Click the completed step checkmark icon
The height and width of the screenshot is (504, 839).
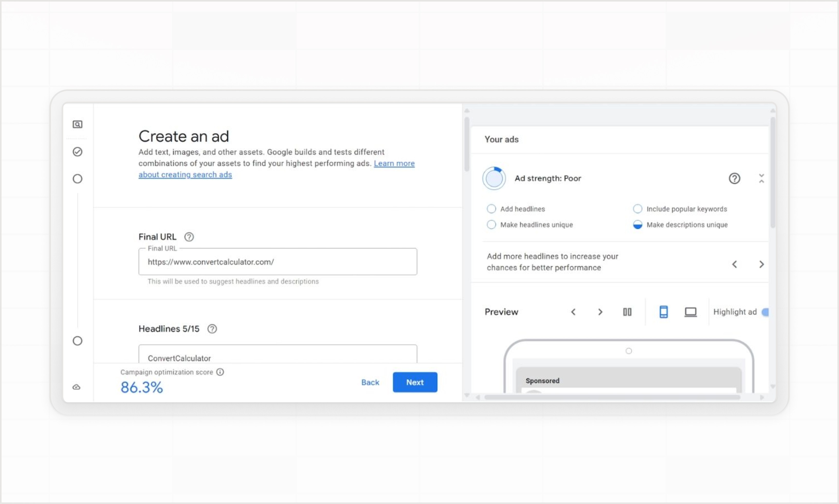77,152
